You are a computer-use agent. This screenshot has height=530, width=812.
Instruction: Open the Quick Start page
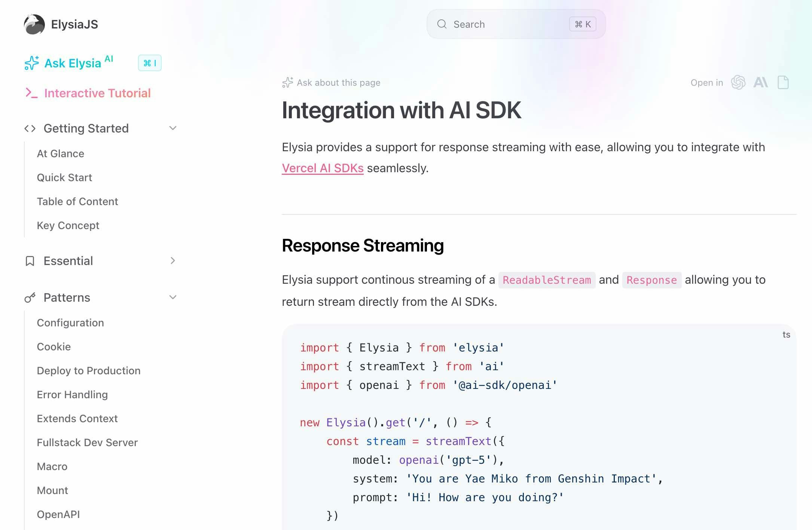(64, 177)
